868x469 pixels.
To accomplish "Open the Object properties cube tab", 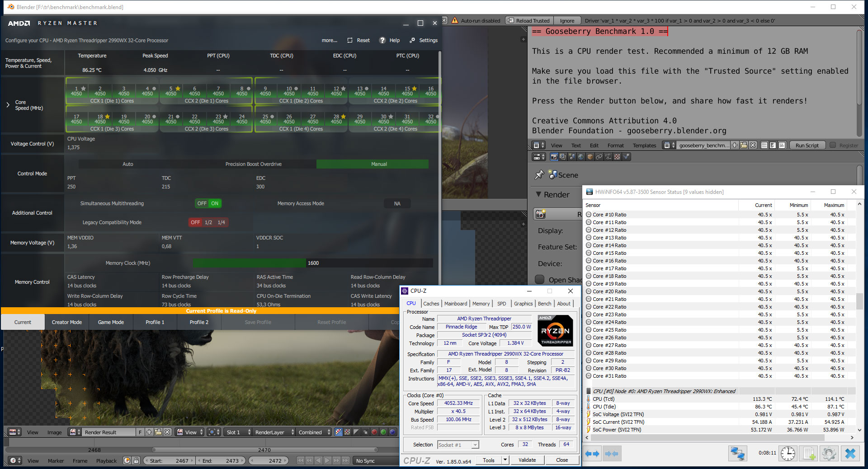I will point(590,157).
